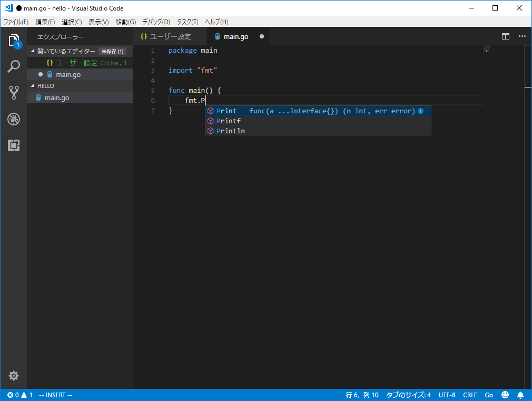Click the info icon on Print suggestion

click(x=421, y=111)
